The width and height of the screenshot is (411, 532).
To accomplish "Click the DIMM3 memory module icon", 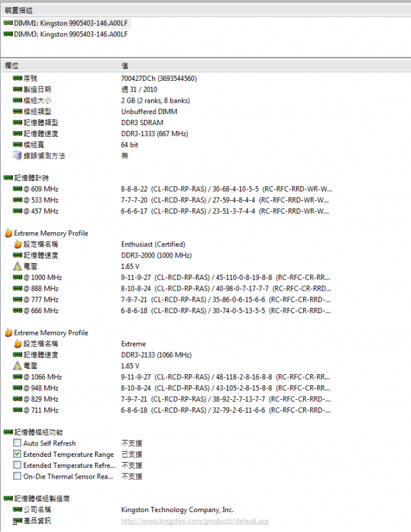I will pos(8,34).
